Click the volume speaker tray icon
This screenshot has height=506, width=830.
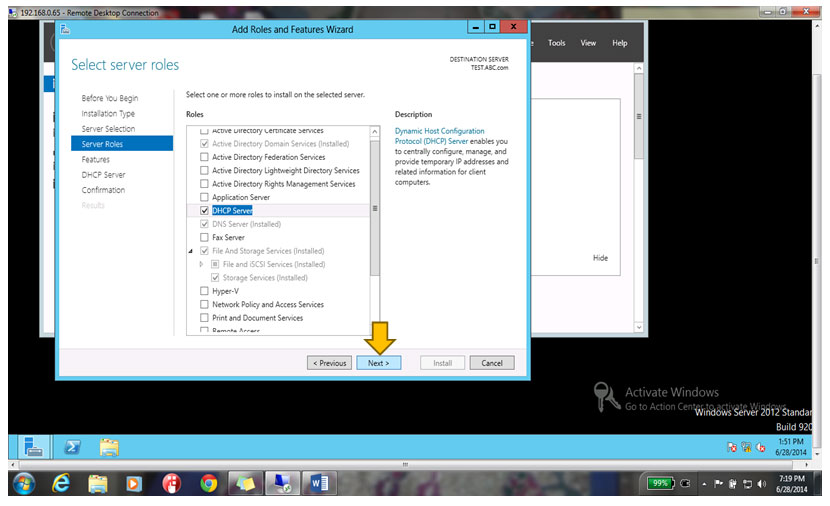point(762,484)
